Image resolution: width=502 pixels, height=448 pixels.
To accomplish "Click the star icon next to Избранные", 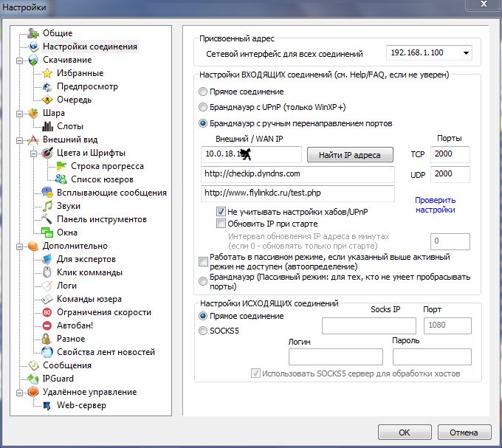I will [x=47, y=73].
